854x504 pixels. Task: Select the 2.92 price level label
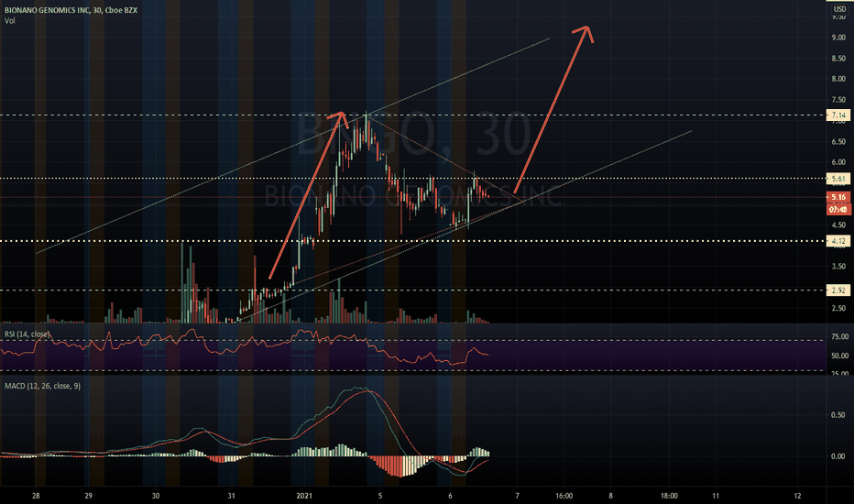pyautogui.click(x=838, y=290)
